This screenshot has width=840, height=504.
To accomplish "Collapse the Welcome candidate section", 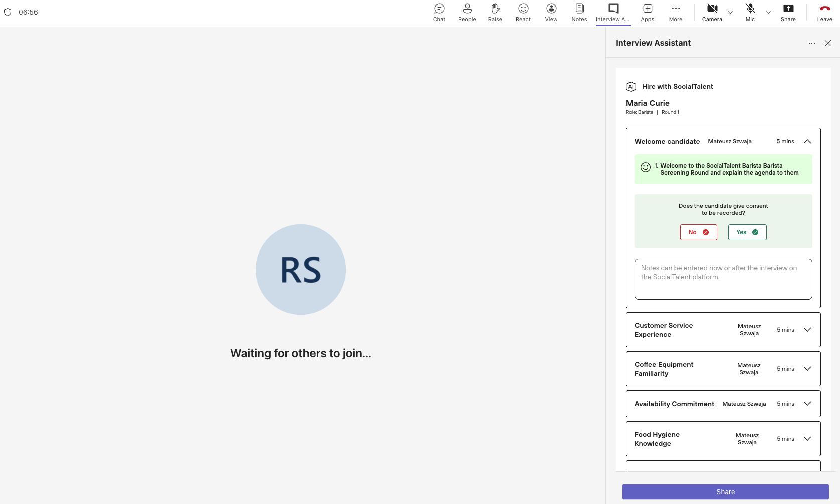I will (807, 142).
